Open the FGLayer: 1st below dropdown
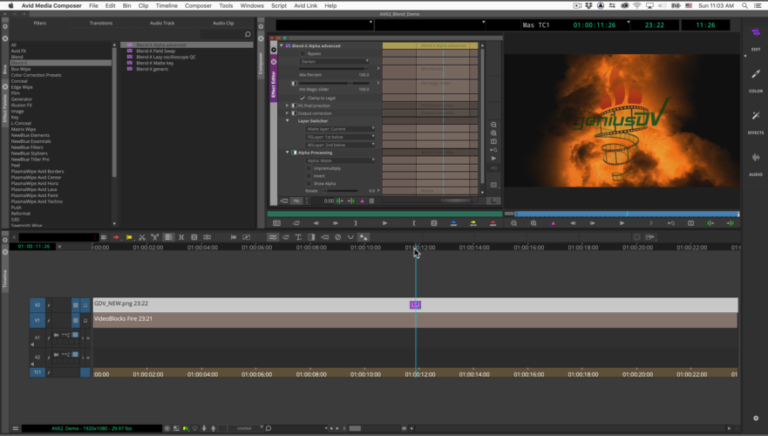Viewport: 768px width, 436px height. 340,137
